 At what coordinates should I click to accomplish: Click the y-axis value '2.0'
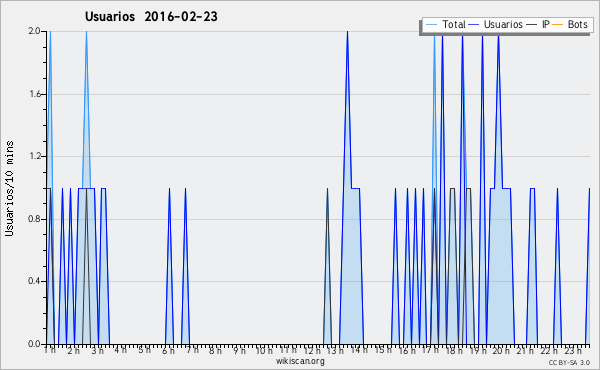point(34,31)
